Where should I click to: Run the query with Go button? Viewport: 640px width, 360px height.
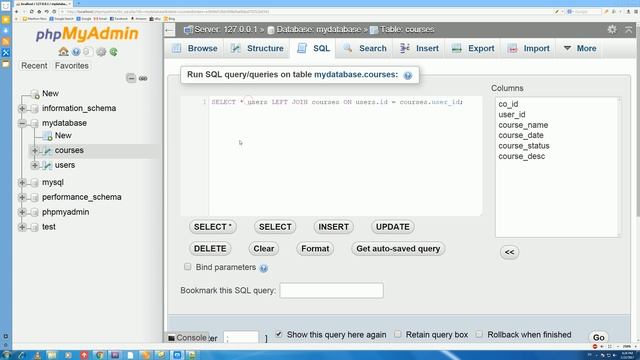[x=599, y=338]
